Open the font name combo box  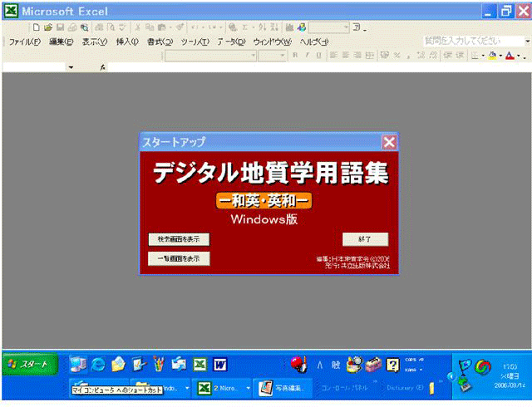coord(210,56)
